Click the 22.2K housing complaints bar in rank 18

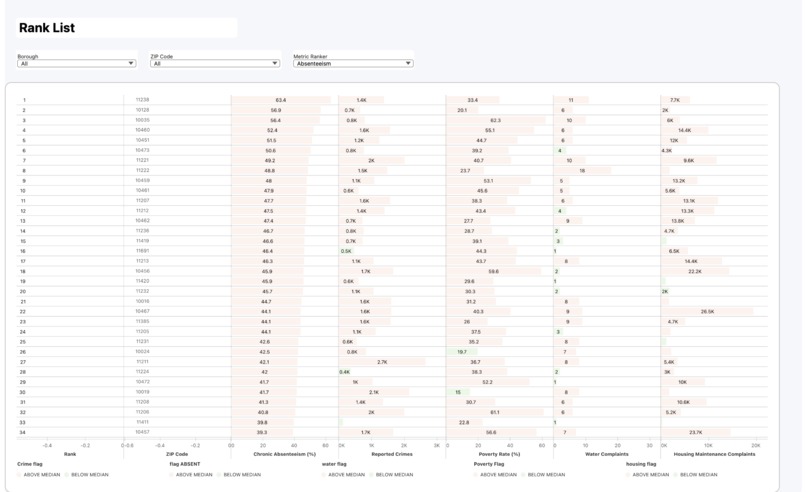[x=695, y=271]
